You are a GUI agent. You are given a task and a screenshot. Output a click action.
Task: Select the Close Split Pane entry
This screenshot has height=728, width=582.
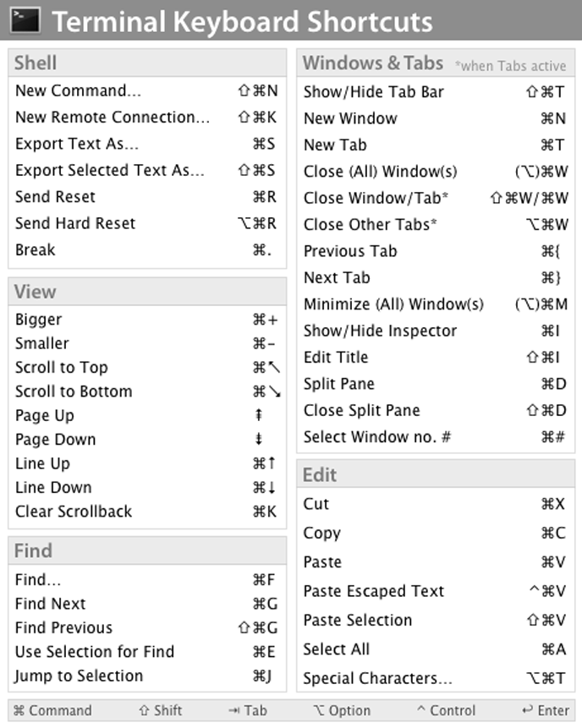point(361,410)
